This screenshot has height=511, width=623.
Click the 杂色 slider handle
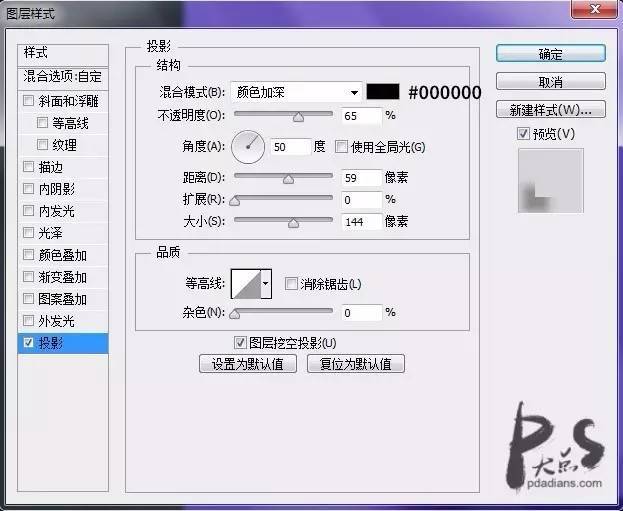235,314
